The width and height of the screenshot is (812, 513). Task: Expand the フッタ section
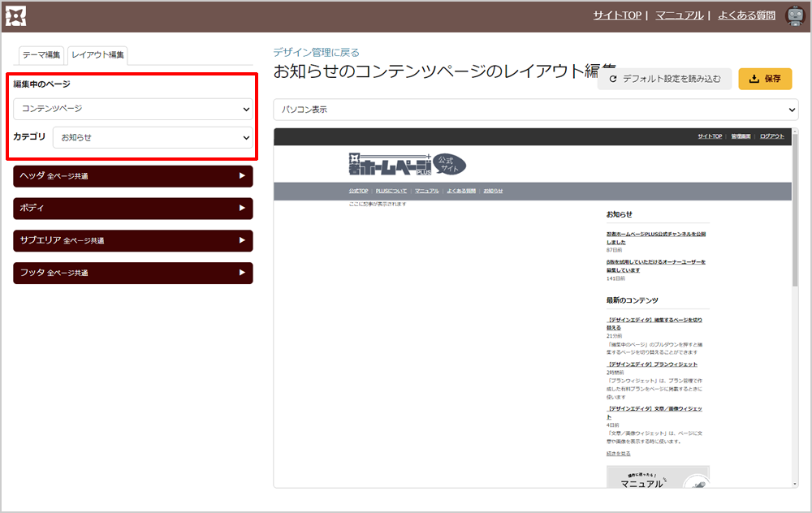(132, 273)
